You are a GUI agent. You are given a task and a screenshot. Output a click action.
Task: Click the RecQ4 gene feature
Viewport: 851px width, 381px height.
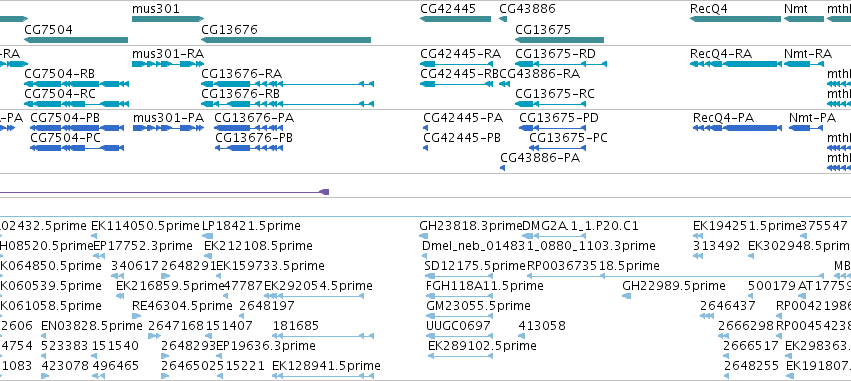coord(735,19)
